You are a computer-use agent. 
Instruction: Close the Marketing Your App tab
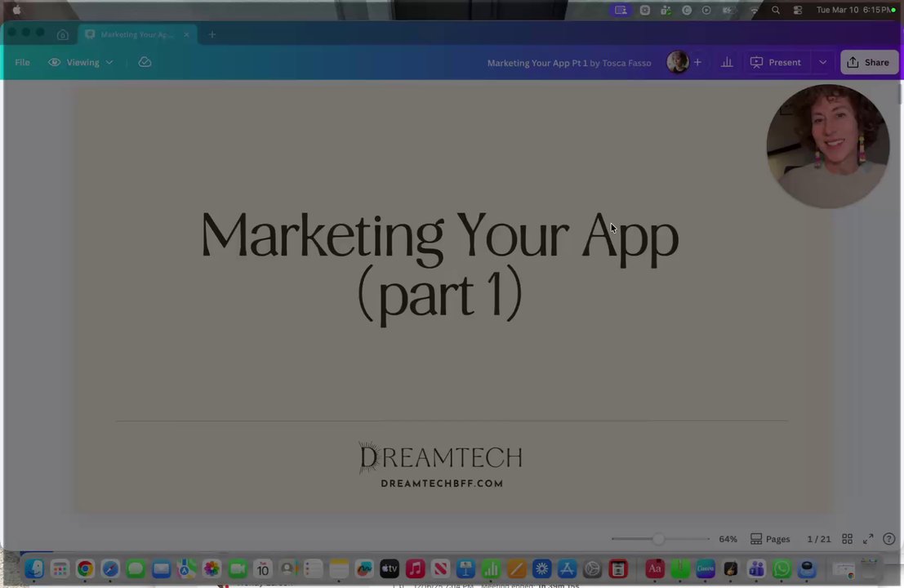[x=186, y=34]
